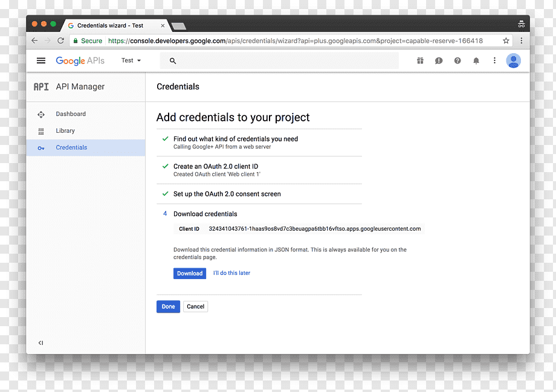Click the Library sidebar icon
Screen dimensions: 556x392
click(41, 131)
